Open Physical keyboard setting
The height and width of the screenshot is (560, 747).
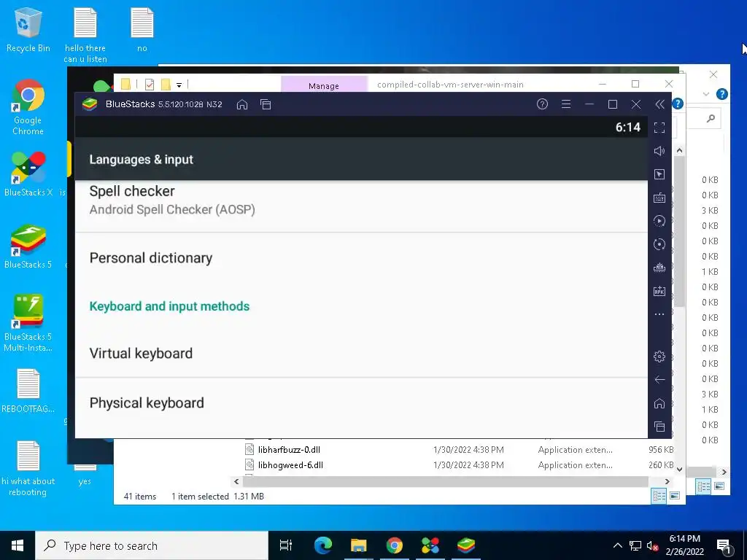[x=361, y=402]
